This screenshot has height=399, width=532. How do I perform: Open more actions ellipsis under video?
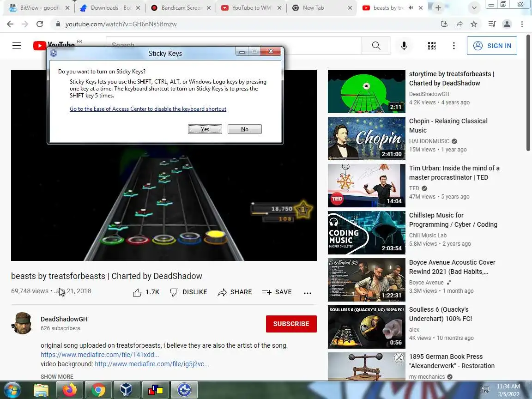pyautogui.click(x=308, y=293)
